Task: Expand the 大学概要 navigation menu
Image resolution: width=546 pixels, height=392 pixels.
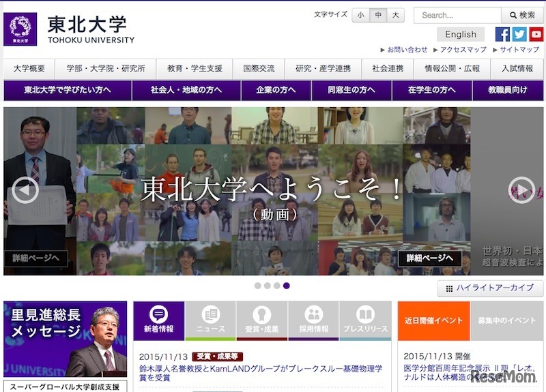Action: pos(29,69)
